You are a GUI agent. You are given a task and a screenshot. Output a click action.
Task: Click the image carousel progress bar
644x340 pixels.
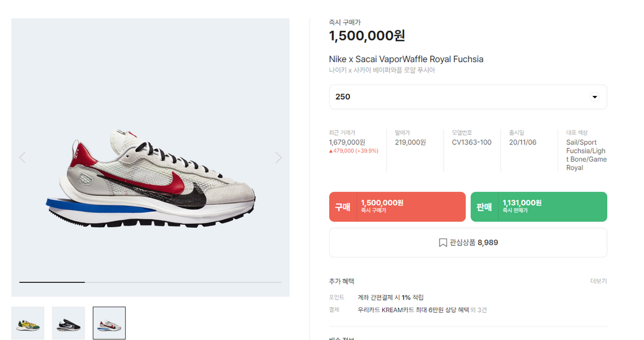[150, 282]
